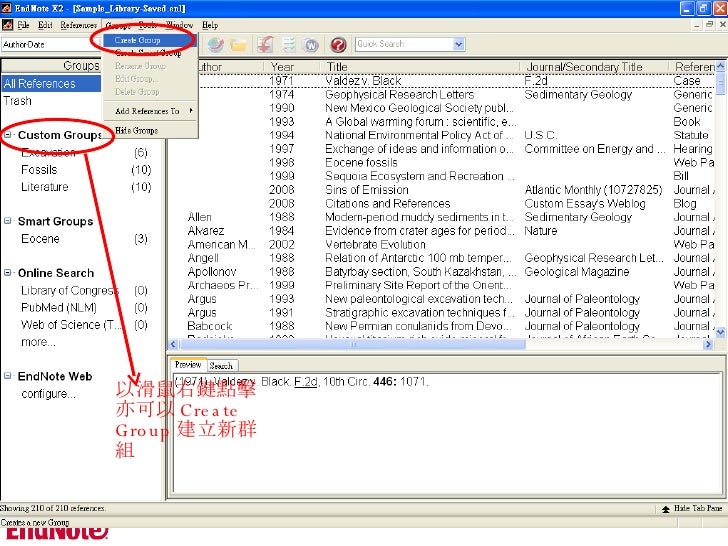Image resolution: width=728 pixels, height=546 pixels.
Task: Click the more... link under Online Search
Action: [x=38, y=342]
